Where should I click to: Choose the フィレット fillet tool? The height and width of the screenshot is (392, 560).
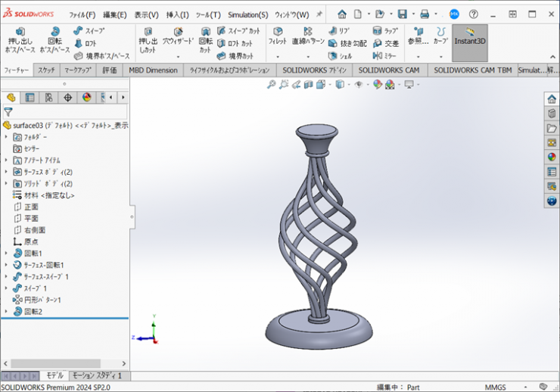click(278, 36)
